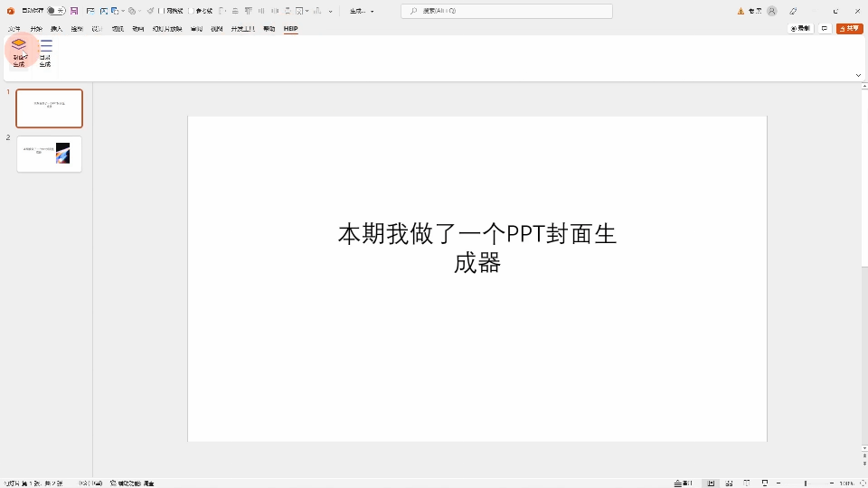Switch to the 设计 design tab
Screen dimensions: 868x488
98,29
